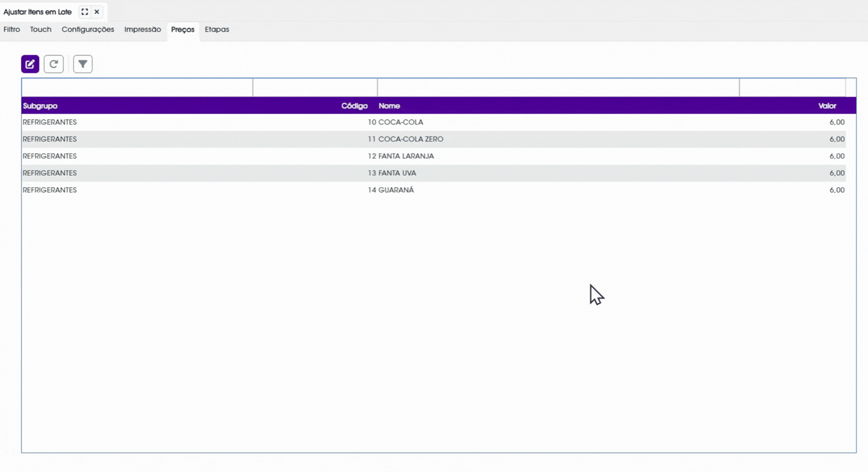The height and width of the screenshot is (472, 868).
Task: Open the Filtro tab
Action: pos(12,29)
